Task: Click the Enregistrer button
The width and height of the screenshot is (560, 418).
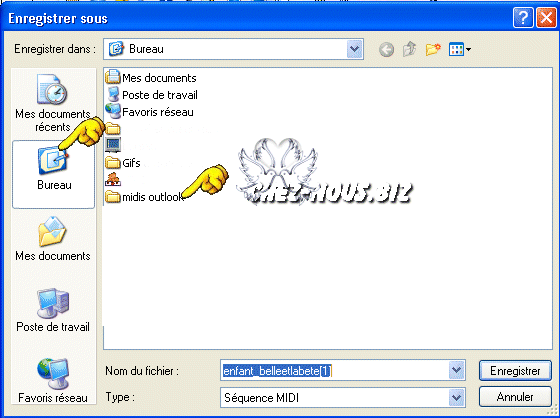Action: [x=515, y=371]
